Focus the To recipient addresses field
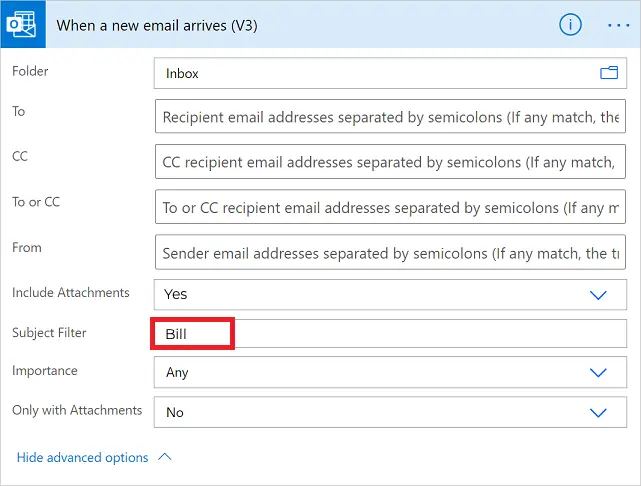Screen dimensions: 641x486 pos(390,117)
